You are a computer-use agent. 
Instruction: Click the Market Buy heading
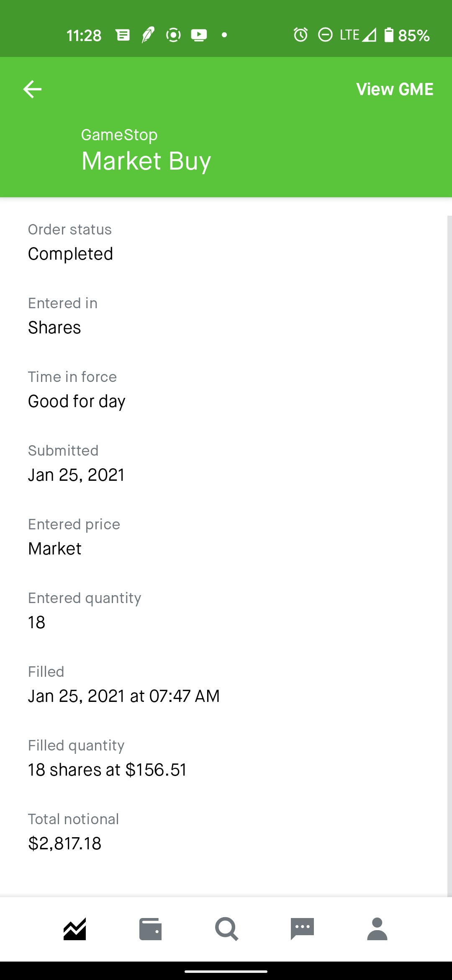146,161
